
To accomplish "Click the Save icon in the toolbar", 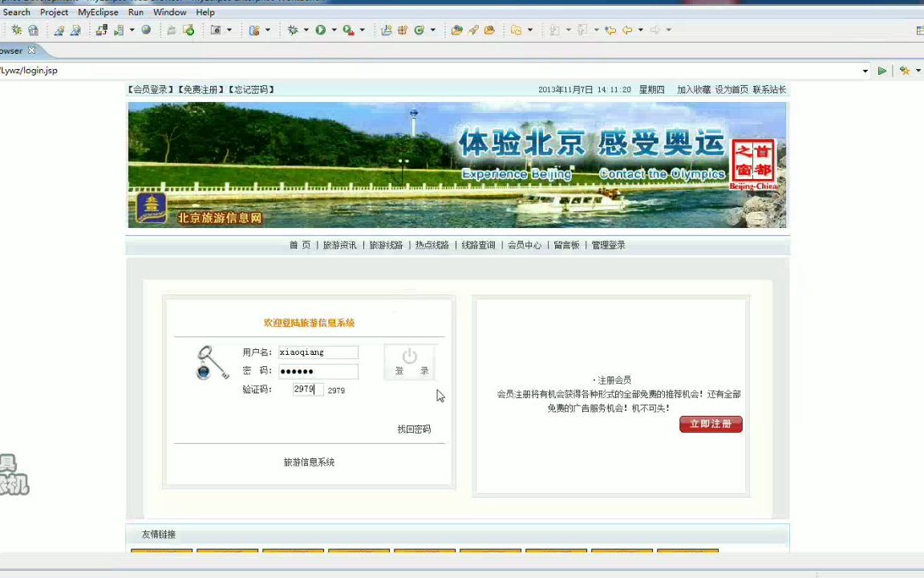I will click(x=172, y=30).
